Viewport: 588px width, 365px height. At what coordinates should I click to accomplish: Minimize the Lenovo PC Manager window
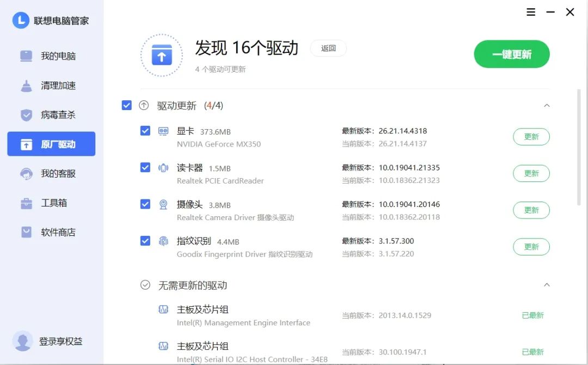click(x=550, y=12)
